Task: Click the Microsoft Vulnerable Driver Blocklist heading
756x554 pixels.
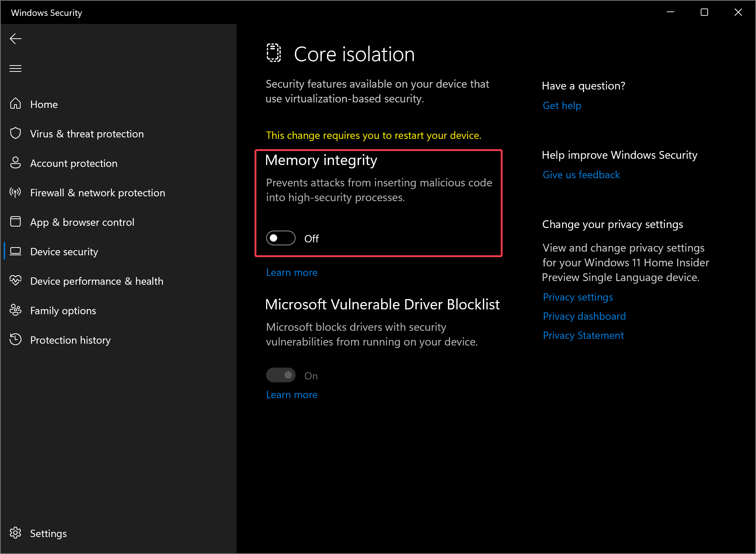Action: [x=382, y=304]
